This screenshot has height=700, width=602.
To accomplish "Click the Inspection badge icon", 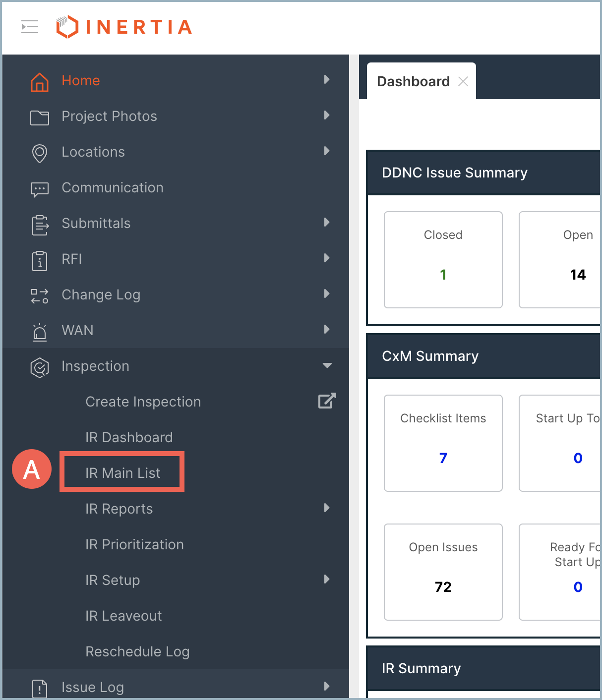I will click(x=40, y=368).
